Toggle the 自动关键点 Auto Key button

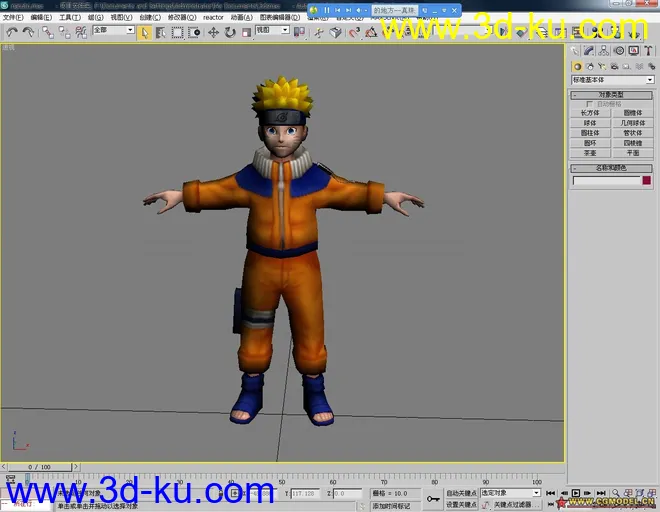point(461,493)
